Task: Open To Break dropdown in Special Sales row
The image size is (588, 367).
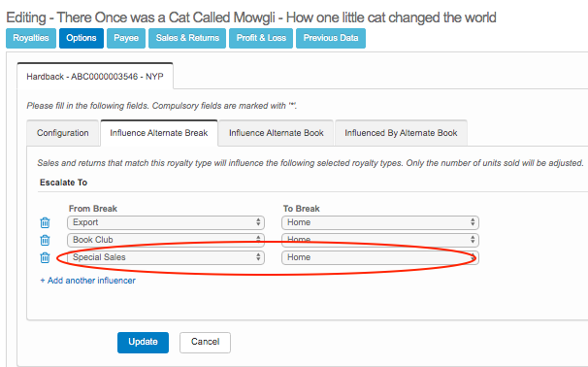Action: pyautogui.click(x=380, y=257)
